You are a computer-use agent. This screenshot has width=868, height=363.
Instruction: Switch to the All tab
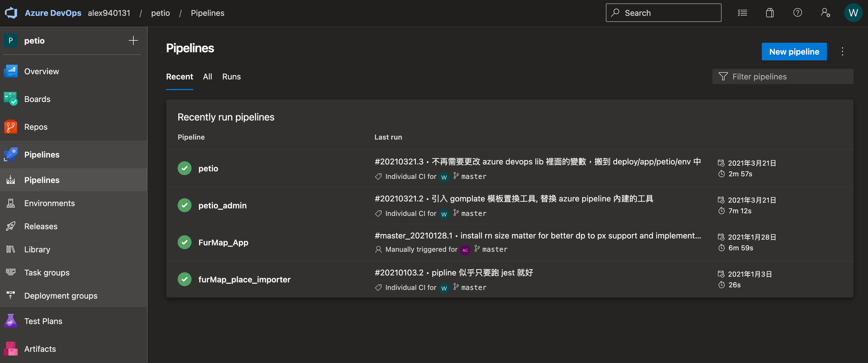pyautogui.click(x=207, y=77)
